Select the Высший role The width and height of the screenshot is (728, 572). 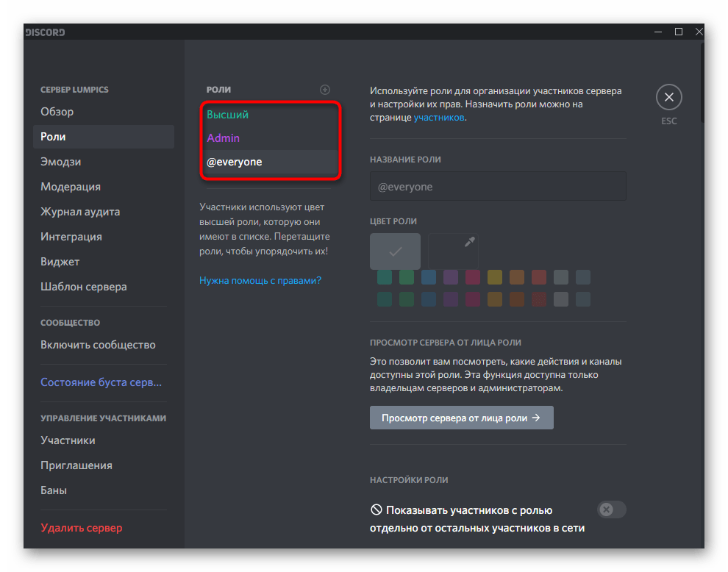pos(228,115)
